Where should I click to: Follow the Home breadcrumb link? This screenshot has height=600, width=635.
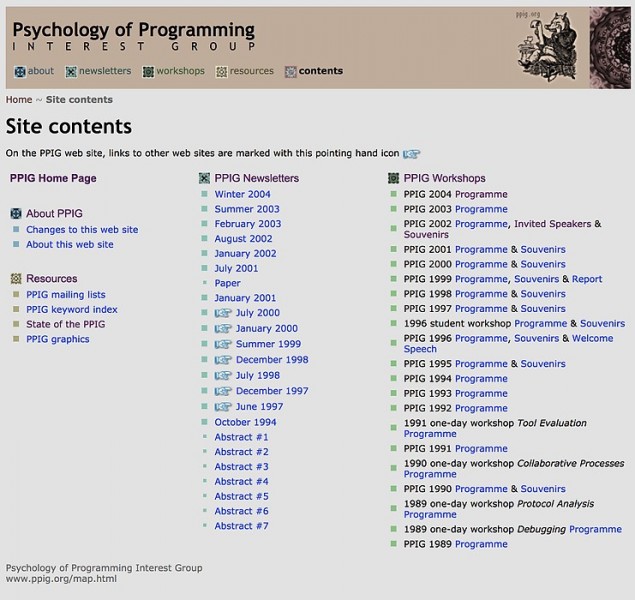[x=19, y=100]
